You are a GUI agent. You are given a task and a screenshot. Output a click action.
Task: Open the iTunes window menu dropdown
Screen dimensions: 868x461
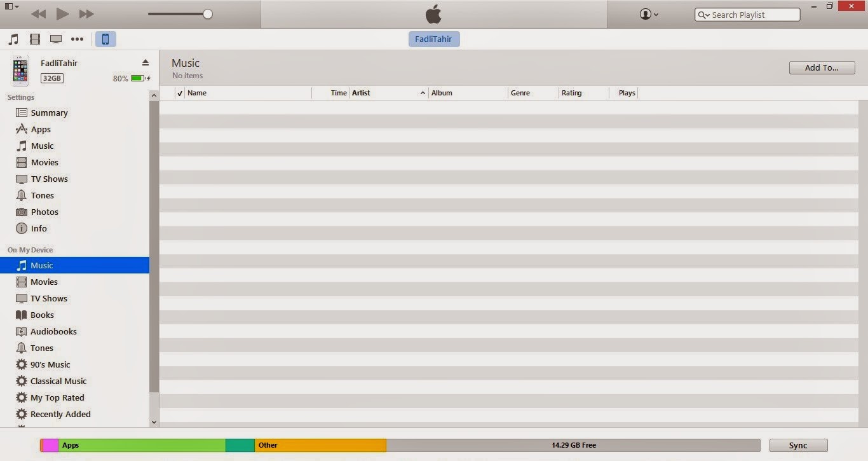click(x=11, y=6)
